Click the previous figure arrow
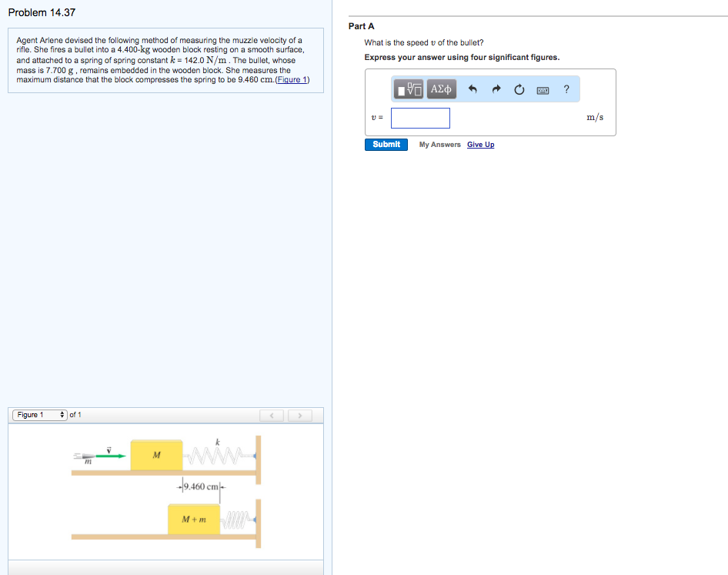Viewport: 728px width, 575px height. pos(271,415)
